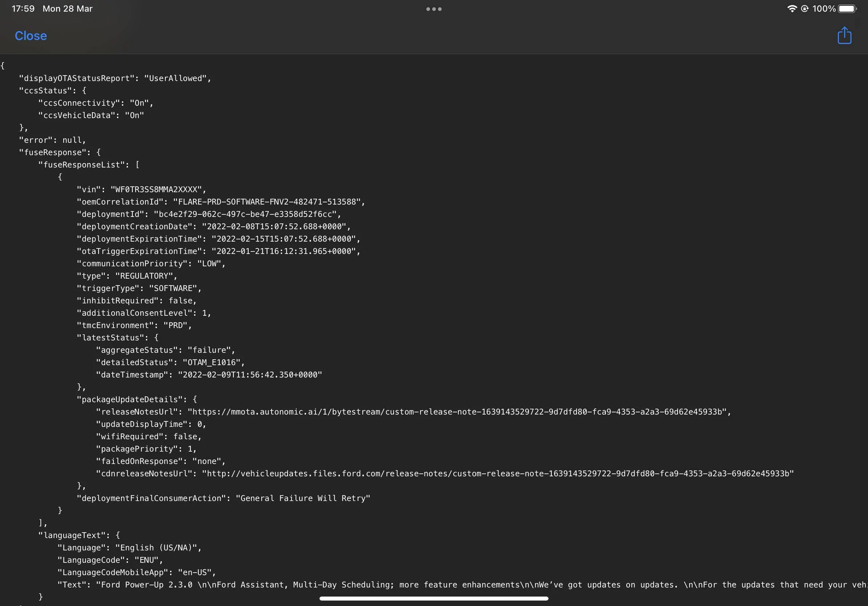This screenshot has width=868, height=606.
Task: Tap the LanguageCodeMobileApp "en-US" line
Action: [x=137, y=572]
